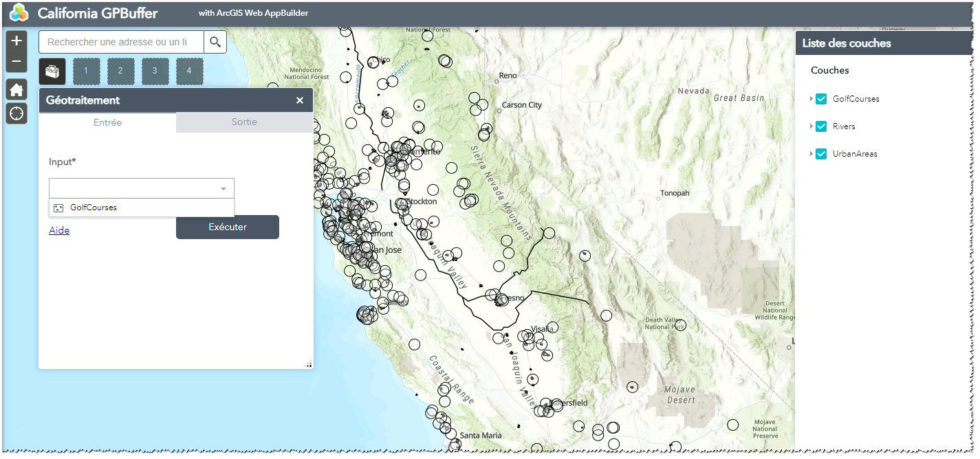Select the Entrée tab
This screenshot has width=980, height=459.
point(107,122)
